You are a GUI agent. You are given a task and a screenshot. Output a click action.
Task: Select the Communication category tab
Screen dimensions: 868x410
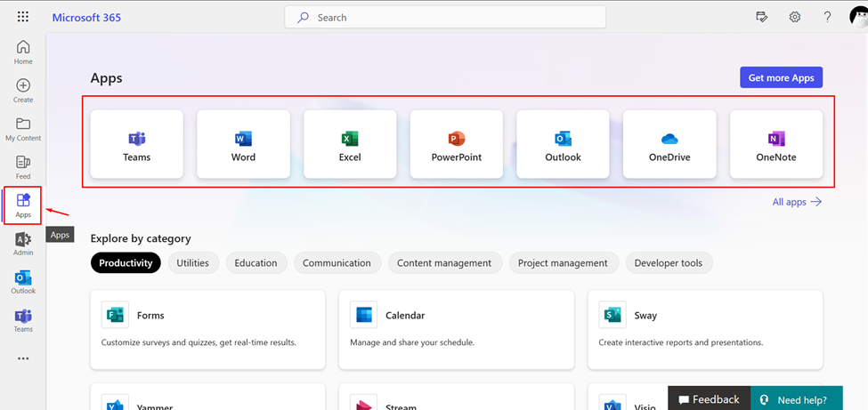click(337, 263)
